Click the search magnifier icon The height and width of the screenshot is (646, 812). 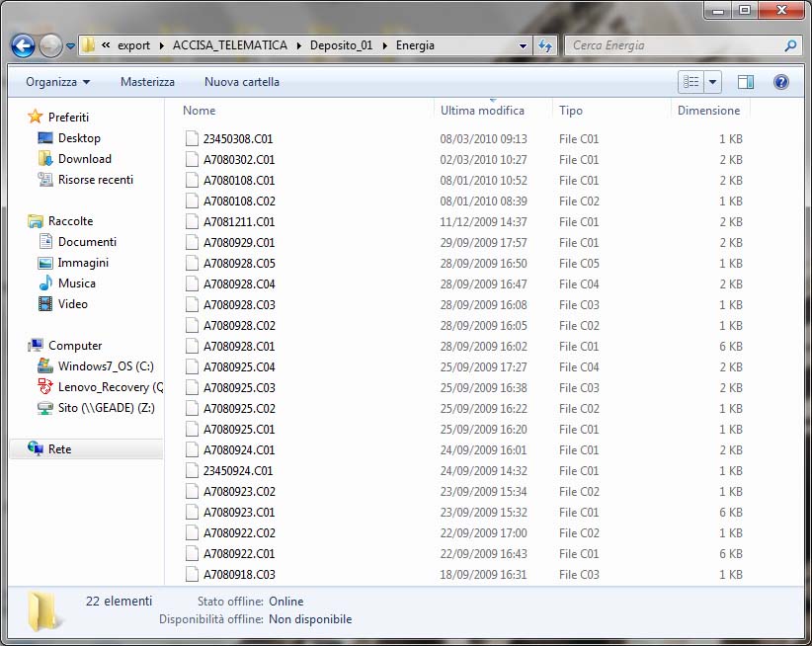790,45
